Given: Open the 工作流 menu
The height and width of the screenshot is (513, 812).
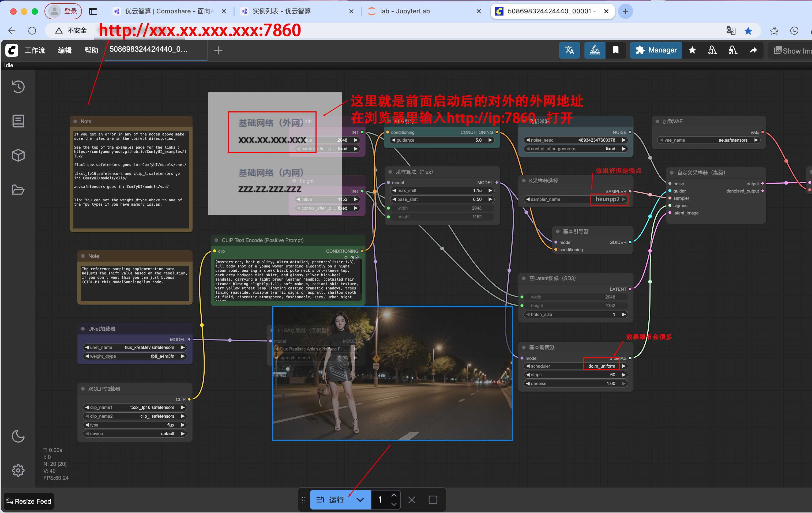Looking at the screenshot, I should [x=35, y=50].
